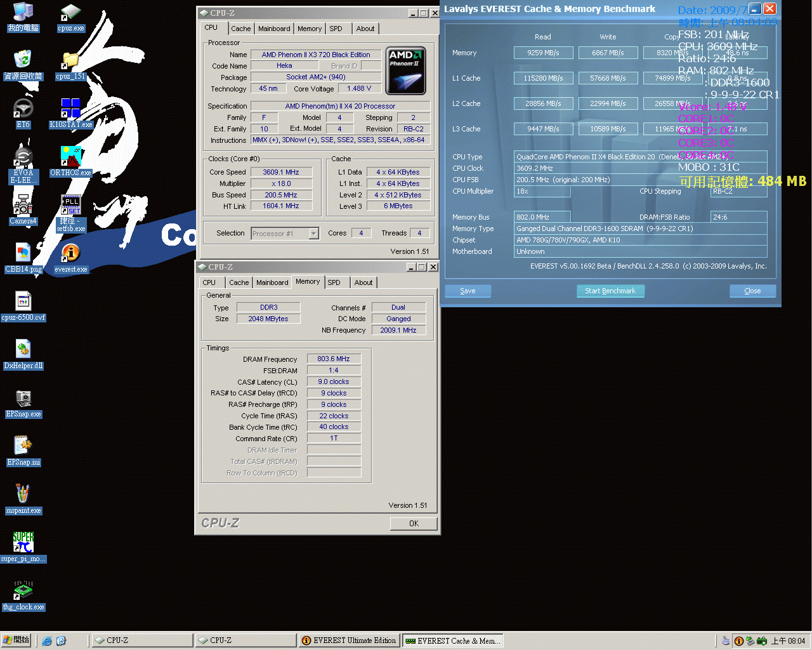Click the CAS# Latency 9.0 clocks value
This screenshot has width=812, height=650.
pos(334,381)
